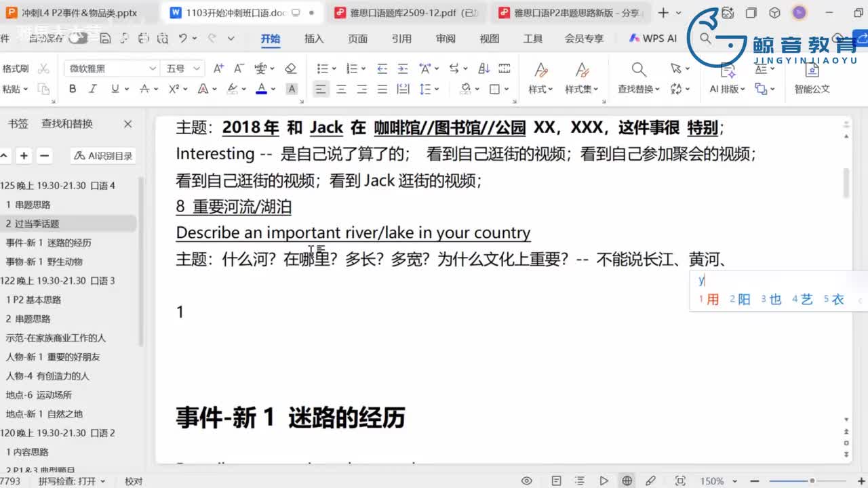The height and width of the screenshot is (488, 868).
Task: Decrease font size with A- button
Action: [x=239, y=68]
